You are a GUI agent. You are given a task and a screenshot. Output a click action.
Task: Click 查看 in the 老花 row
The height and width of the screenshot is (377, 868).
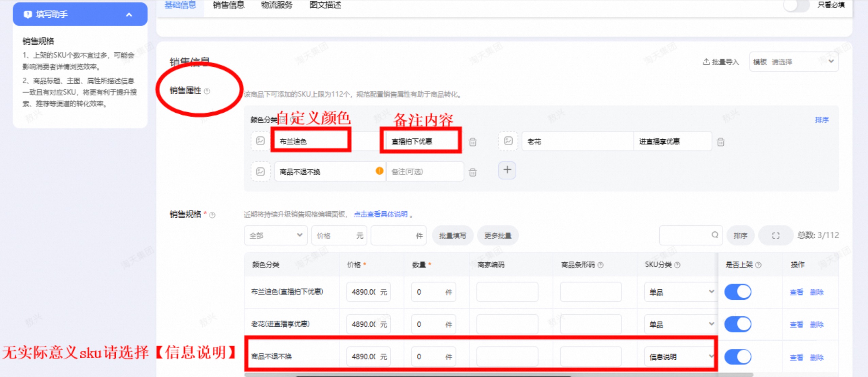click(796, 324)
